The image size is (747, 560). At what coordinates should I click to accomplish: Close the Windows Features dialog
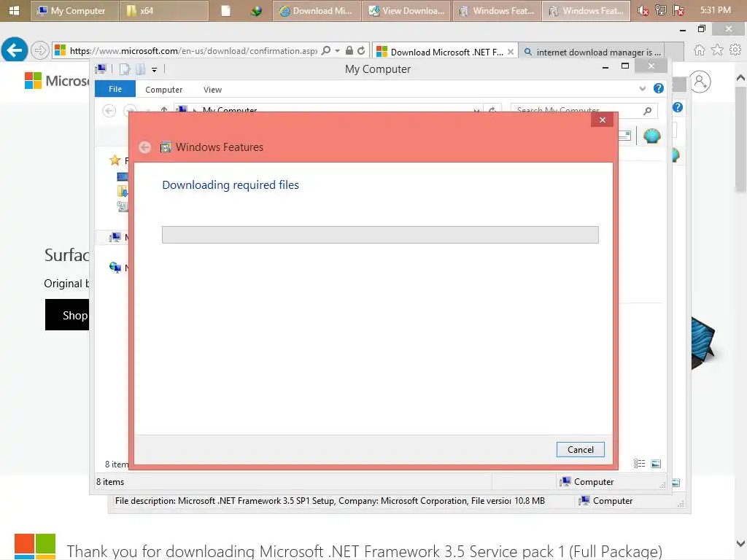coord(602,120)
